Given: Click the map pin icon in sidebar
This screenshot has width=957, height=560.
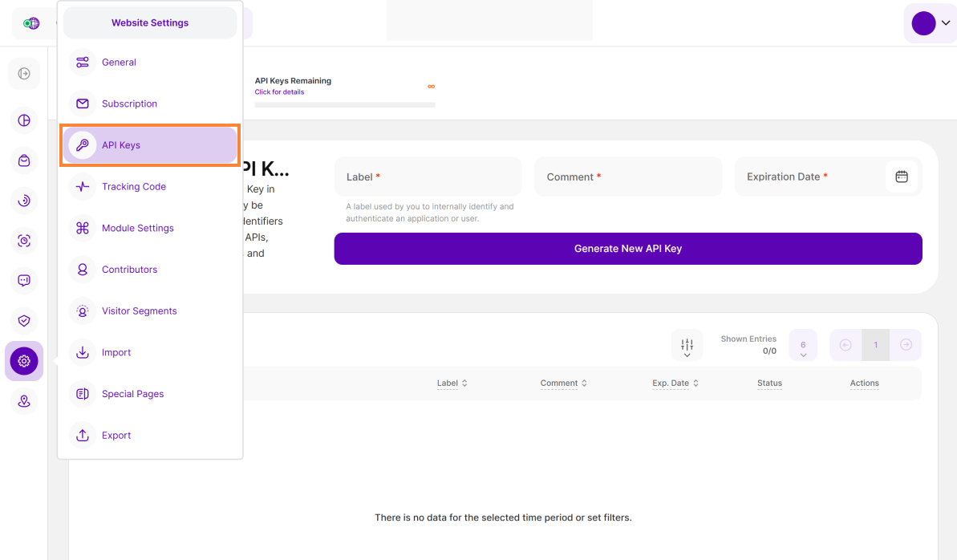Looking at the screenshot, I should (24, 401).
